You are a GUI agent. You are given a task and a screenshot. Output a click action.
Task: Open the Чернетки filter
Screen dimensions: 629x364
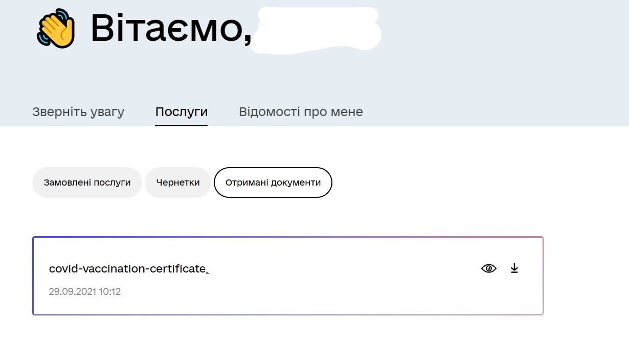[x=177, y=183]
